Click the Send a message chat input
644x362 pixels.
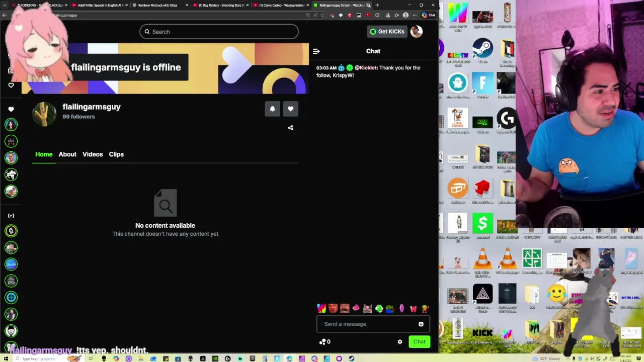[373, 324]
